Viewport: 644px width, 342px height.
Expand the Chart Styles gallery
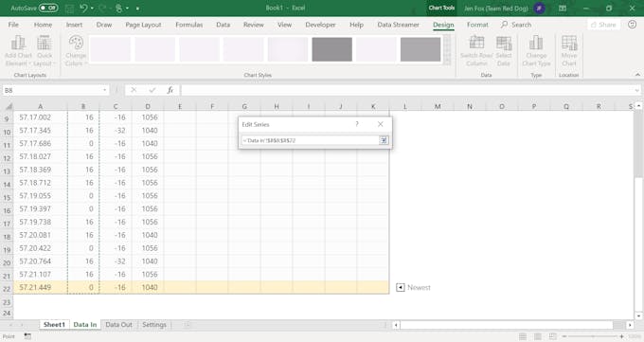click(447, 62)
